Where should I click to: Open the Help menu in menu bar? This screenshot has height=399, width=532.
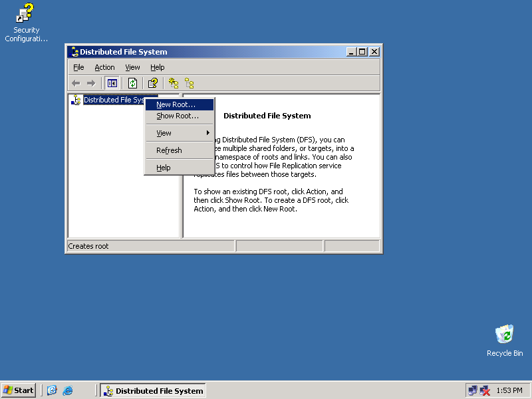pos(158,67)
